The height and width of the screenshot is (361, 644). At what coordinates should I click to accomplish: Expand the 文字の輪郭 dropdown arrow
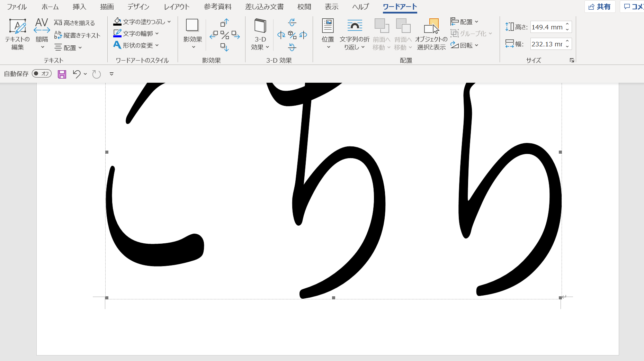(x=157, y=34)
